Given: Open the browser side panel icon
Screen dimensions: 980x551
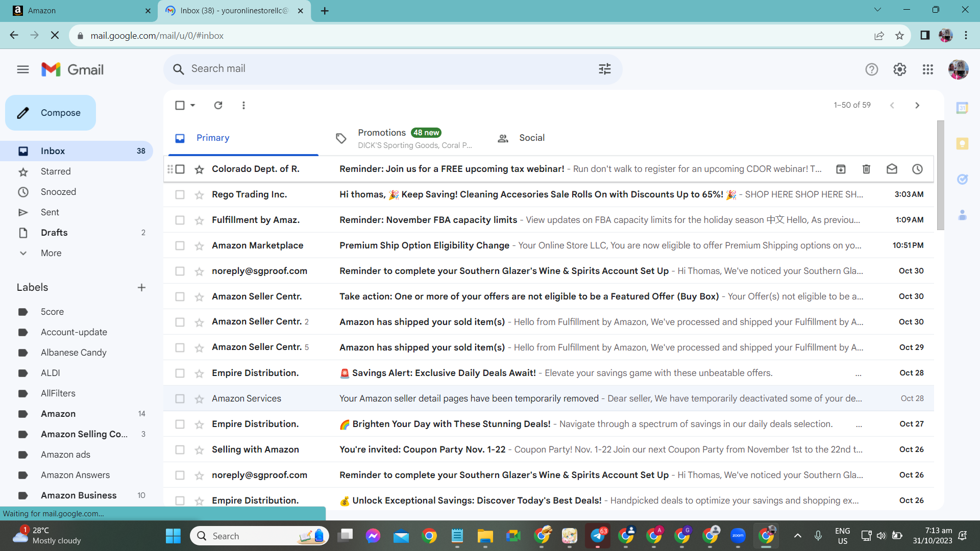Looking at the screenshot, I should pyautogui.click(x=925, y=35).
